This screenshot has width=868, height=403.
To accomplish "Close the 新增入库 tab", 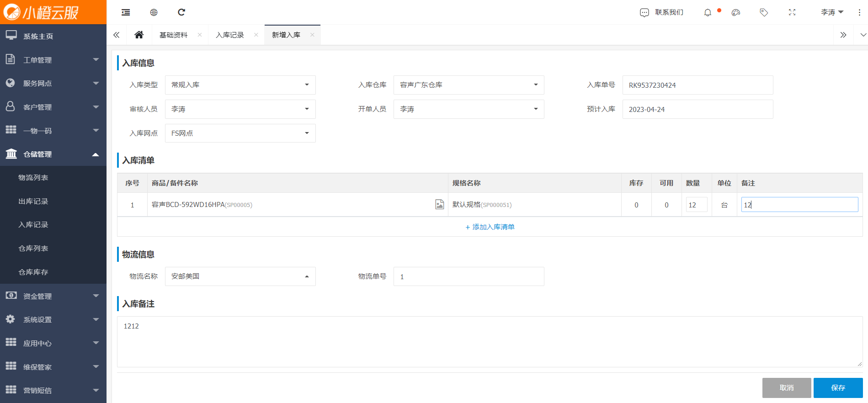I will click(312, 35).
